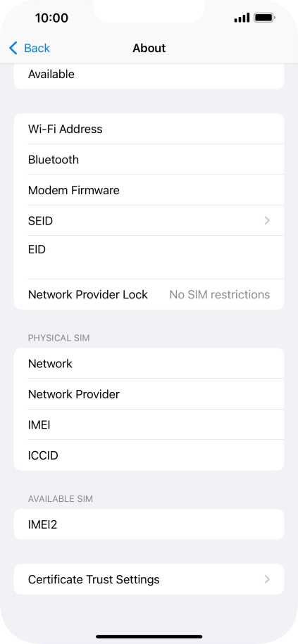Tap the Available storage row

(149, 77)
